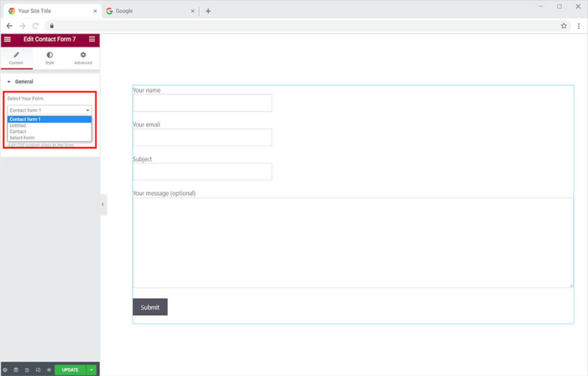Switch to Responsive Mode icon
This screenshot has height=376, width=588.
[38, 370]
